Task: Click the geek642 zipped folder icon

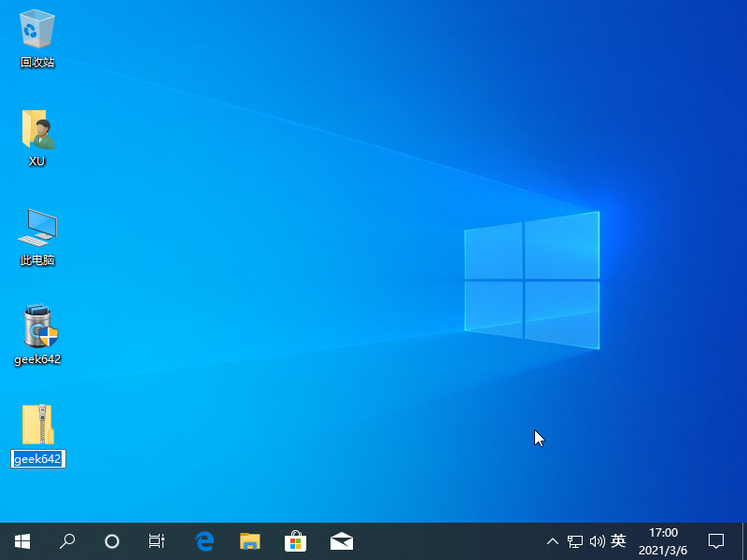Action: coord(37,426)
